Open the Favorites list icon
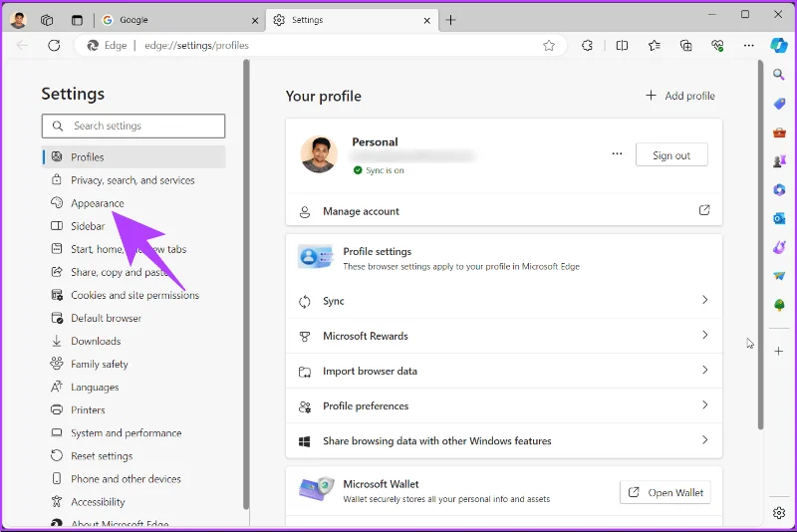 click(x=655, y=46)
